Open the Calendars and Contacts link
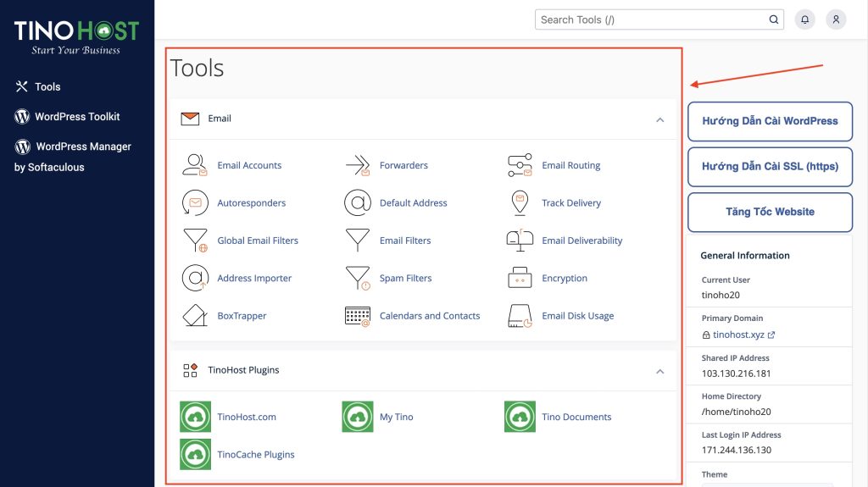 (x=430, y=315)
